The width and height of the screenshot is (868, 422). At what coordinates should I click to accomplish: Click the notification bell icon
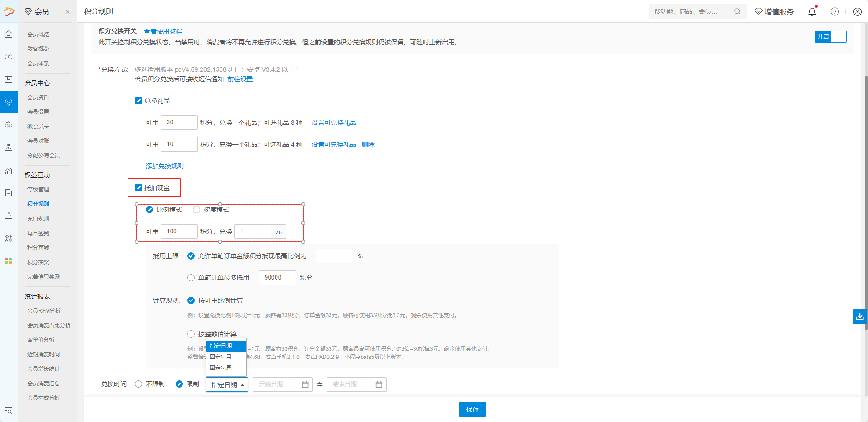tap(812, 12)
